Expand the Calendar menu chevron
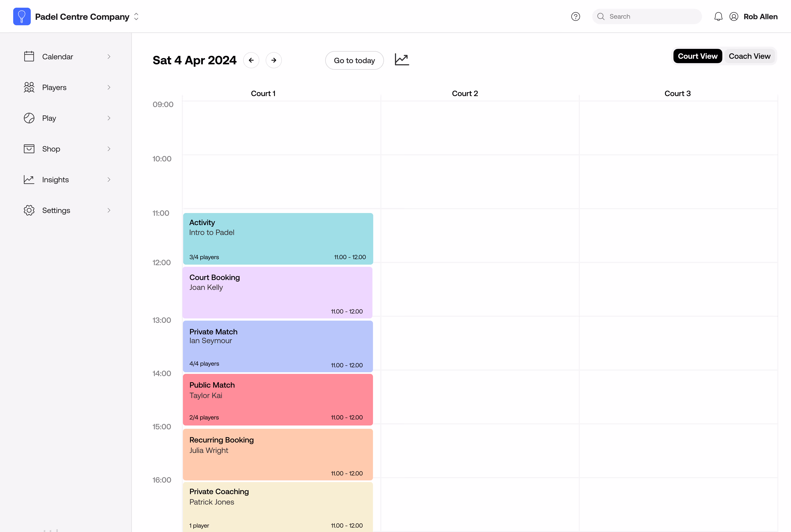The image size is (791, 532). coord(109,57)
